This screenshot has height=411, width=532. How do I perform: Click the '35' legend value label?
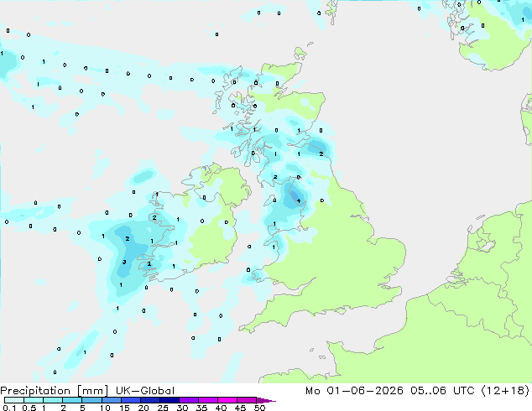[x=201, y=408]
